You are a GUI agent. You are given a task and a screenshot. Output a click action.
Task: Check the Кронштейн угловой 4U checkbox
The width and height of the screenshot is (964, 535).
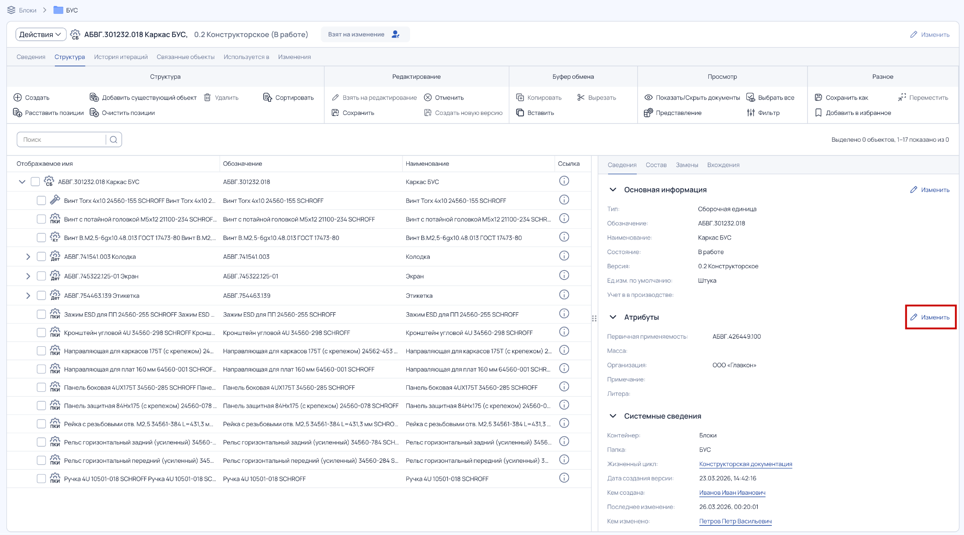(41, 332)
